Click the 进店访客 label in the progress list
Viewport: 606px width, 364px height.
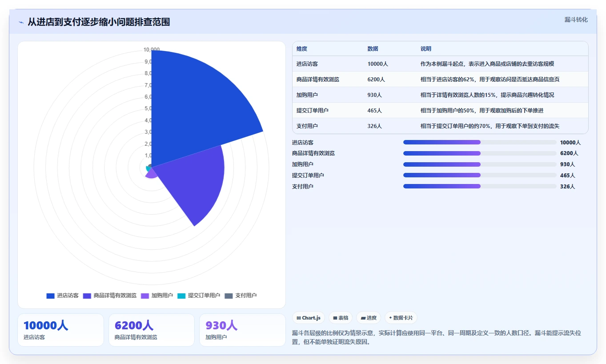pos(303,143)
